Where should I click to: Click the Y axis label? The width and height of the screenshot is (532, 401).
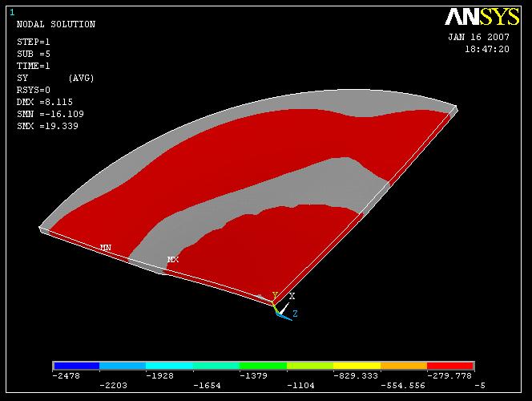click(275, 295)
